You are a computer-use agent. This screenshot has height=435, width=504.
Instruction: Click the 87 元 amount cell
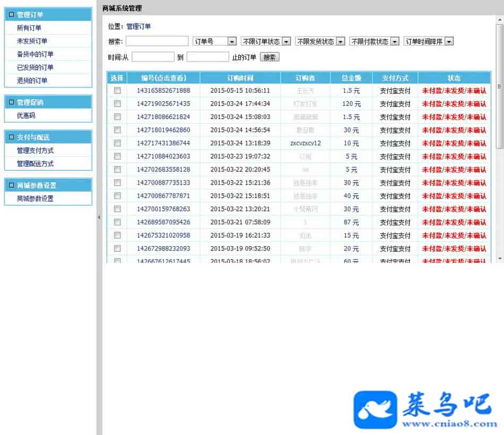[x=351, y=222]
